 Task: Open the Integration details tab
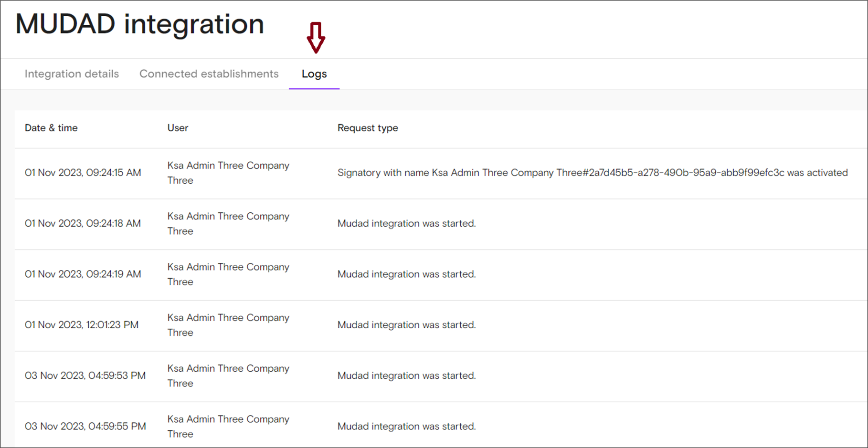point(72,74)
